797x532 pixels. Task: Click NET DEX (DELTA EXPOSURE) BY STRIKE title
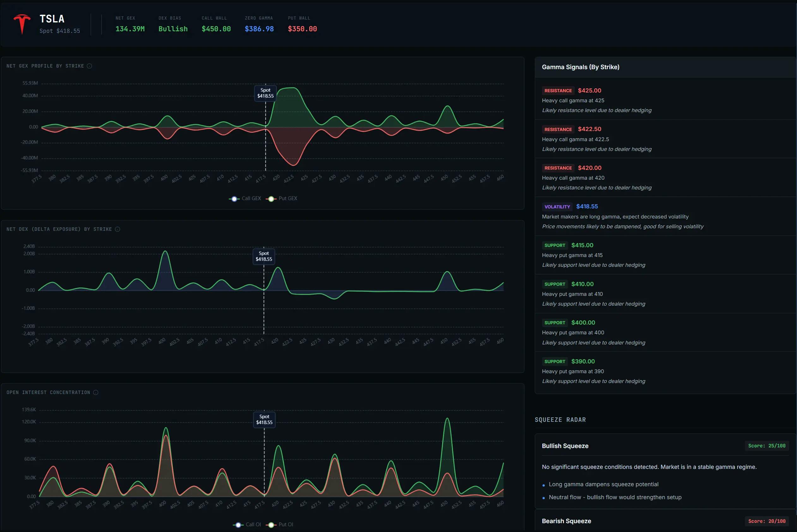pos(59,229)
